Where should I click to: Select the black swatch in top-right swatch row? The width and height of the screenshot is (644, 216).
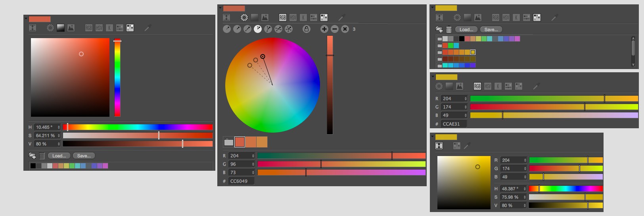462,39
